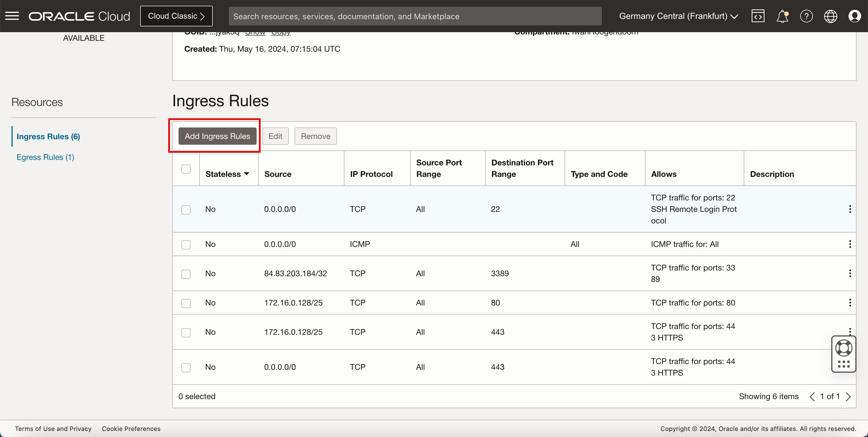Click the search resources input field

click(x=414, y=16)
